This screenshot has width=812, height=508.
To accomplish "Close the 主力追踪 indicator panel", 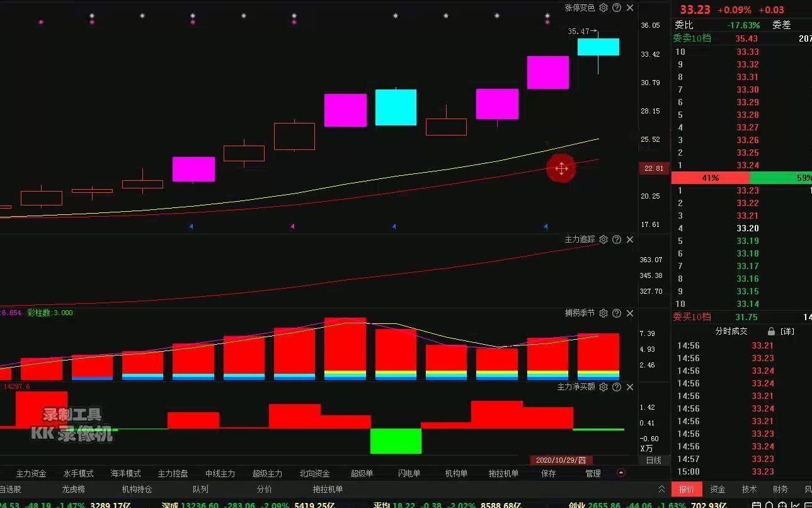I will [630, 240].
